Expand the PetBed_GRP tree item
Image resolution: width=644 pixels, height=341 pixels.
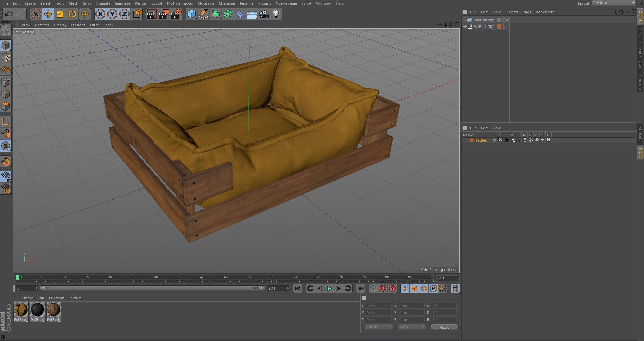[x=465, y=27]
